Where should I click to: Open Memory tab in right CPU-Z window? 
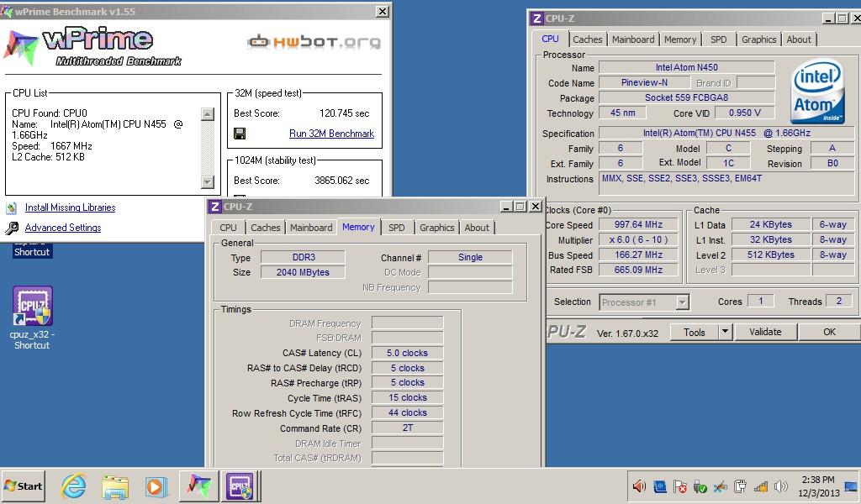(679, 39)
